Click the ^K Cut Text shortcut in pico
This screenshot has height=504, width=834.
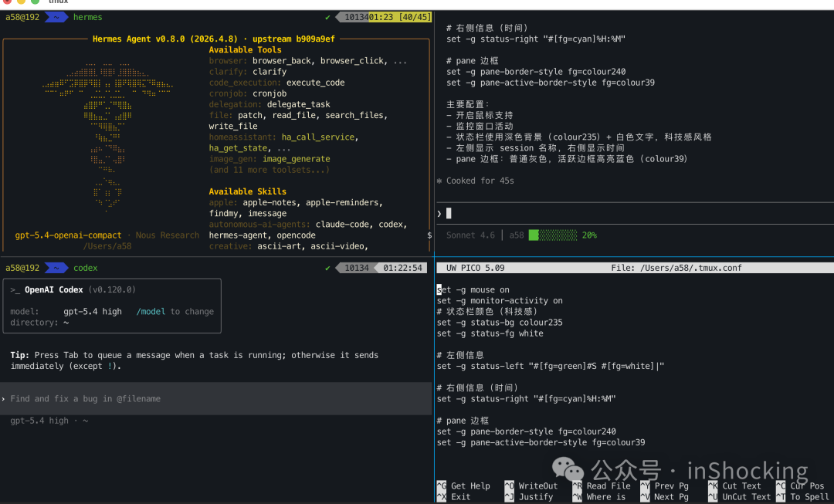(734, 486)
